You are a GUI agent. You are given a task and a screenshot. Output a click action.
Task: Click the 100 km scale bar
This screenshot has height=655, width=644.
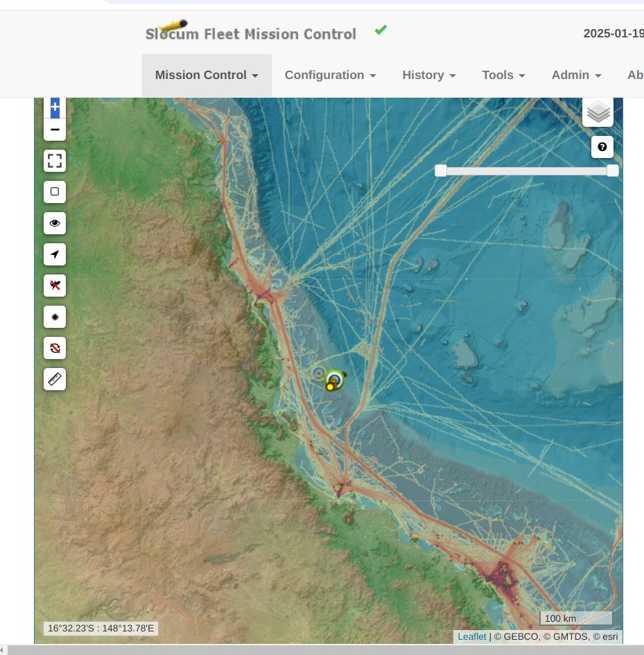click(576, 618)
